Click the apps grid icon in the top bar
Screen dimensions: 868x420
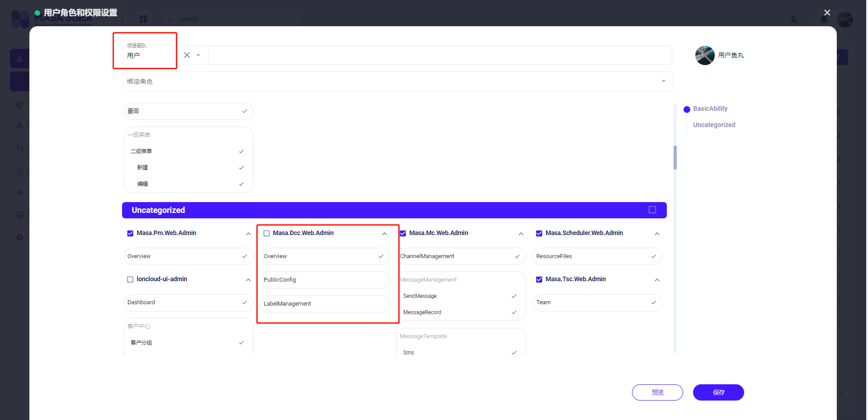point(143,19)
